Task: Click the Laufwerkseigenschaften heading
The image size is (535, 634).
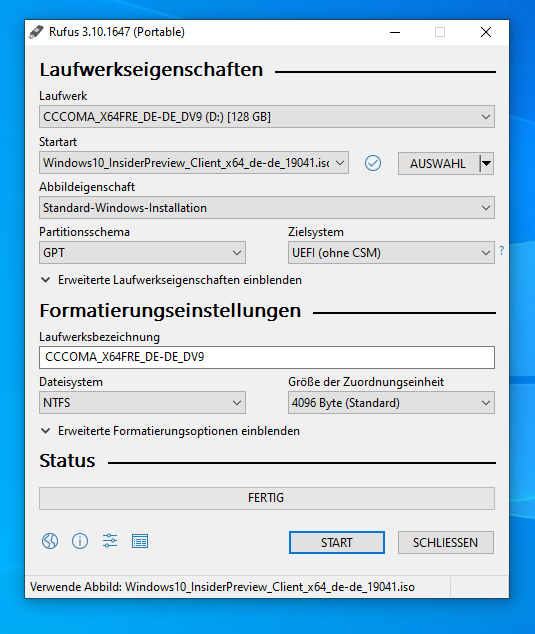Action: coord(151,70)
